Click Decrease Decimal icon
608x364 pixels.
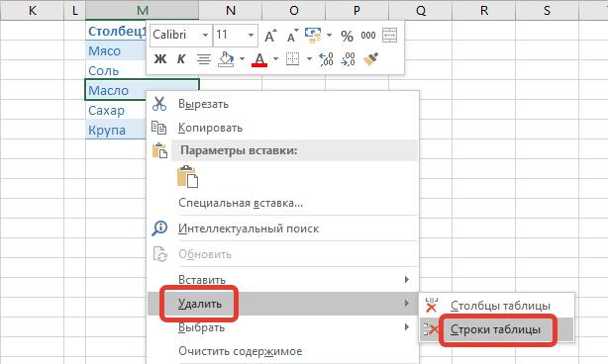(x=348, y=59)
